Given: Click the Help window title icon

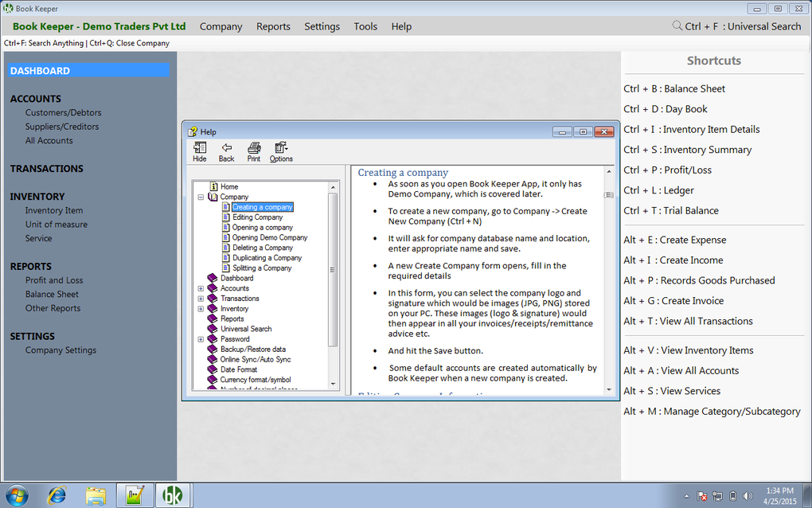Looking at the screenshot, I should pos(193,131).
